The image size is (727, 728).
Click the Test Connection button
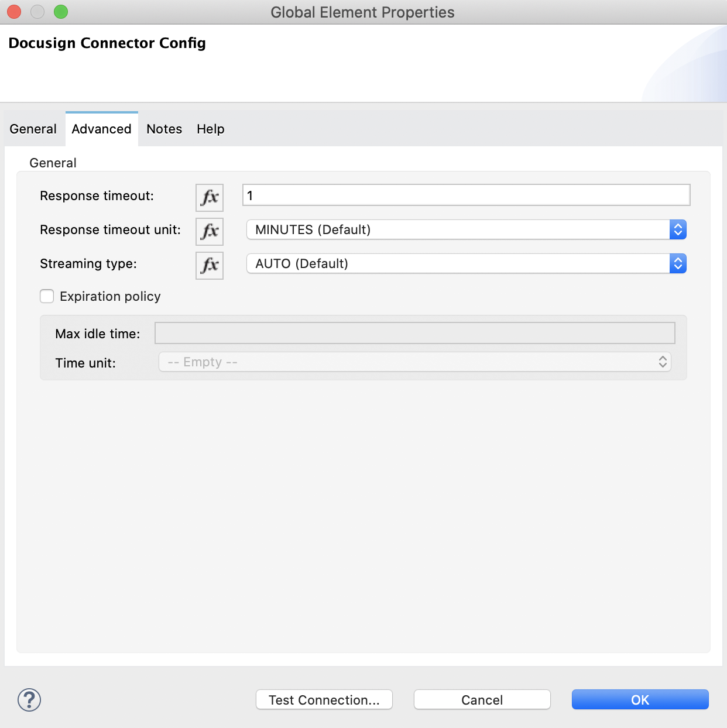pyautogui.click(x=324, y=700)
